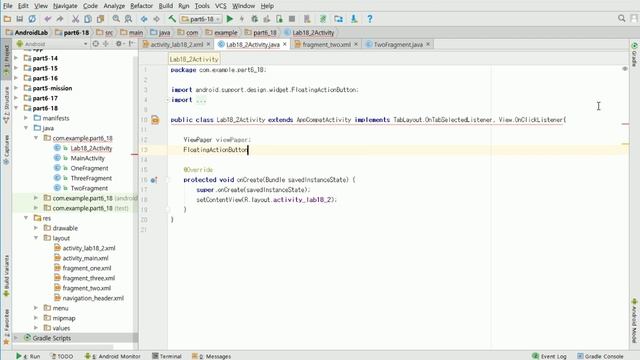The height and width of the screenshot is (360, 640).
Task: Click Search Everywhere magnifier at top right
Action: (x=622, y=18)
